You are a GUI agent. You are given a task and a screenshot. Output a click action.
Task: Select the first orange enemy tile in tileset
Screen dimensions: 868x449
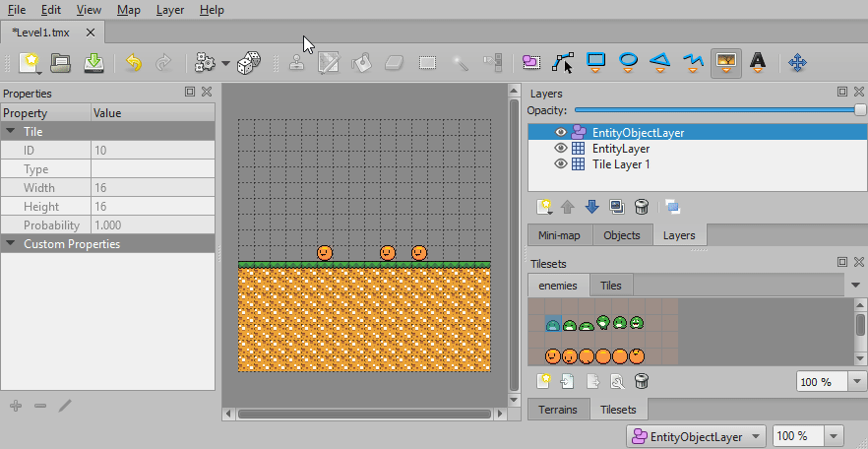(553, 355)
